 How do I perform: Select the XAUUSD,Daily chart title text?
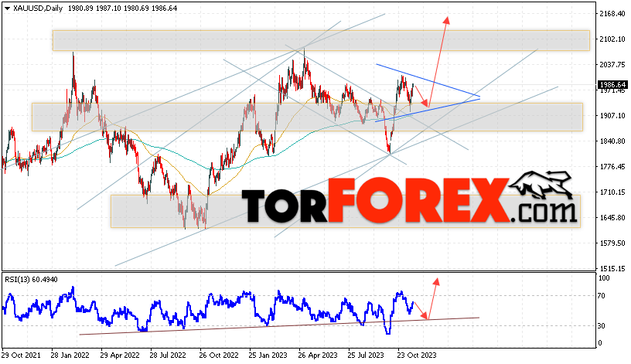pyautogui.click(x=38, y=8)
